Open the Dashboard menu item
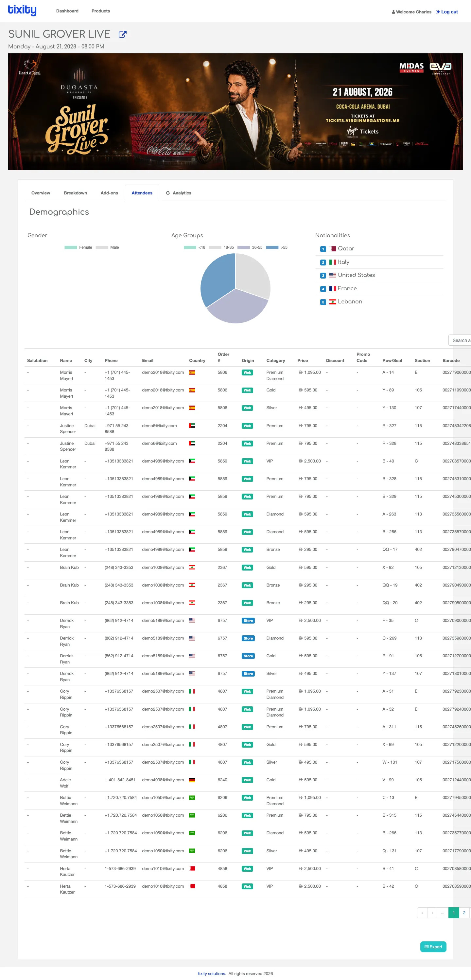 pos(67,11)
